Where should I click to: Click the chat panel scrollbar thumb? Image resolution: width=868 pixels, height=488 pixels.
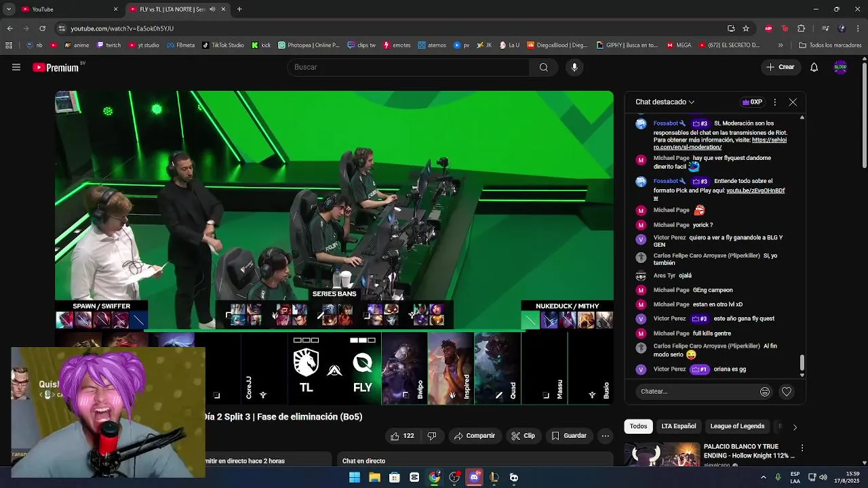802,363
